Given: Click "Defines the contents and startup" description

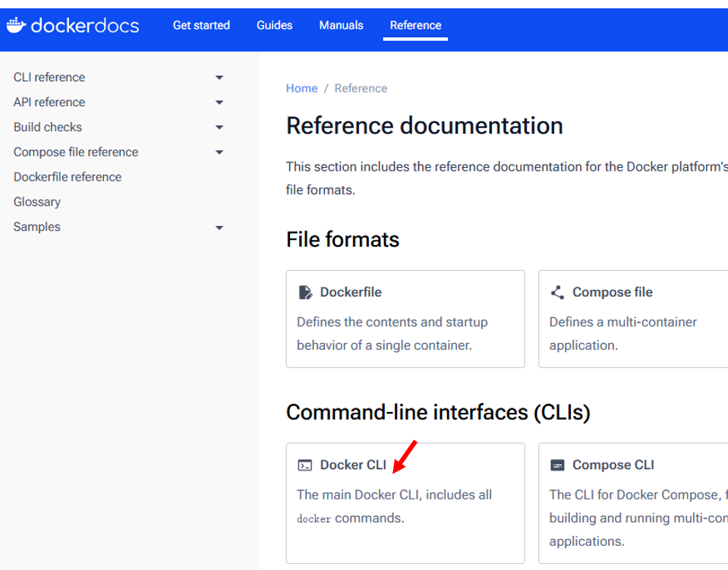Looking at the screenshot, I should [x=392, y=322].
